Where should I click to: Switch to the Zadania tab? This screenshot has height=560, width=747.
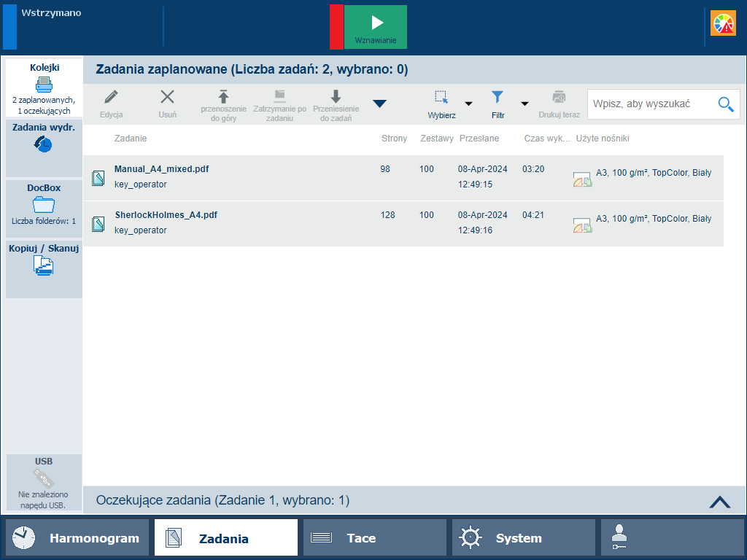click(x=226, y=538)
